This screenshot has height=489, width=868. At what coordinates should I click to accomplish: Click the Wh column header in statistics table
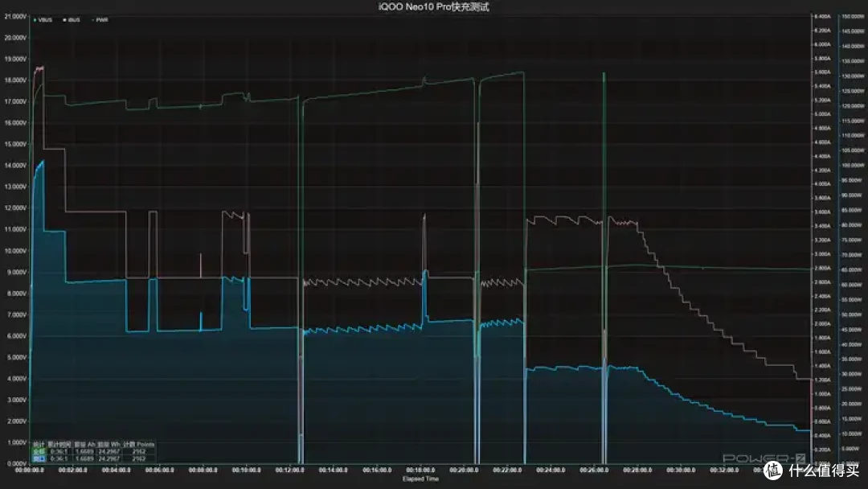(x=109, y=445)
